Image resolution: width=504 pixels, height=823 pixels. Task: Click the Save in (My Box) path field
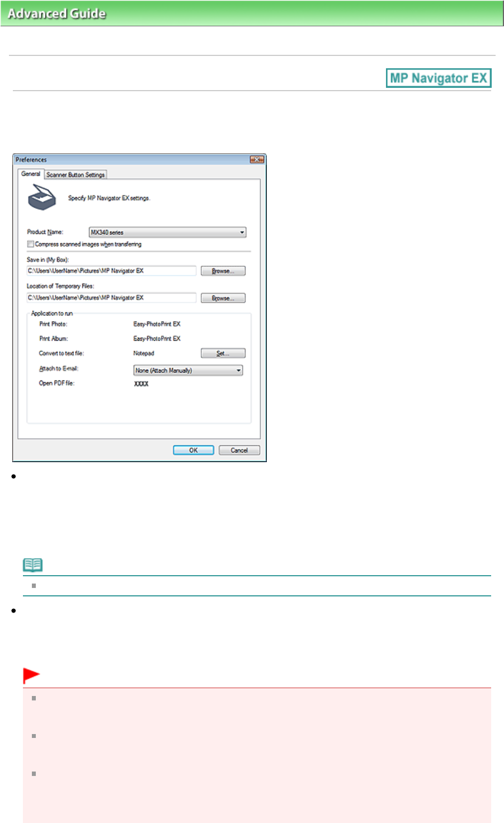click(111, 271)
